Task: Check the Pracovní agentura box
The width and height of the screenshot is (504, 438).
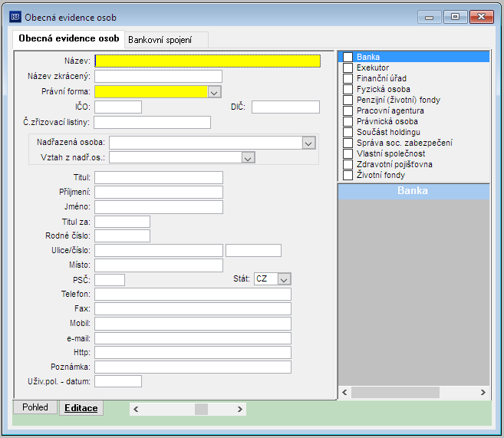Action: (348, 110)
